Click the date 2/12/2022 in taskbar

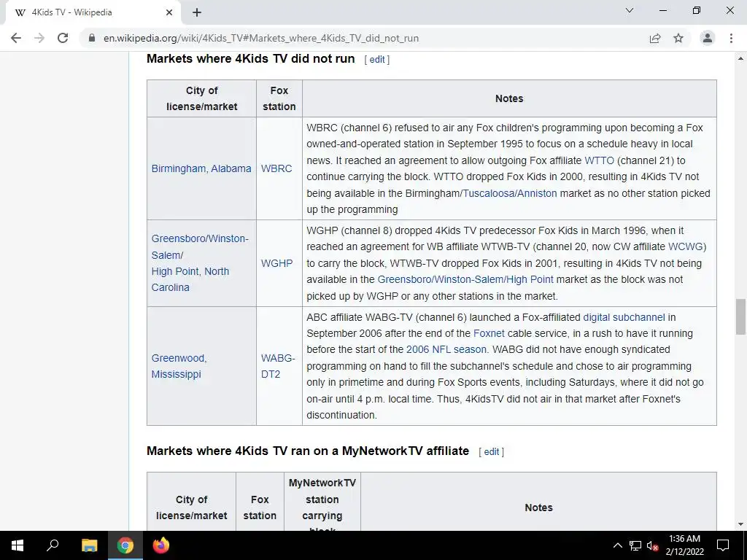coord(684,553)
